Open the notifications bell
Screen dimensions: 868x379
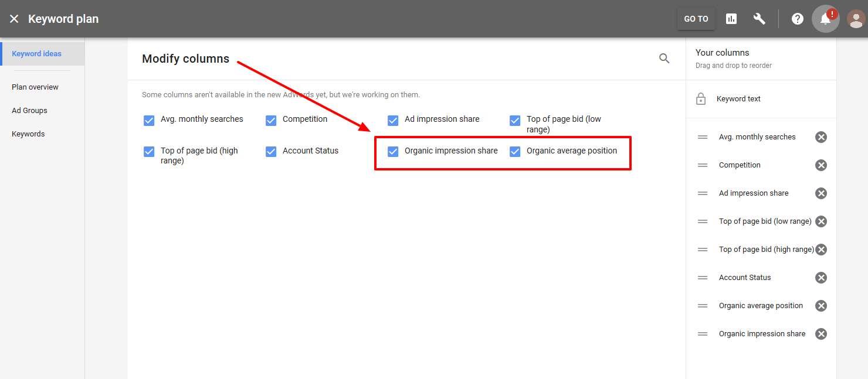point(825,19)
